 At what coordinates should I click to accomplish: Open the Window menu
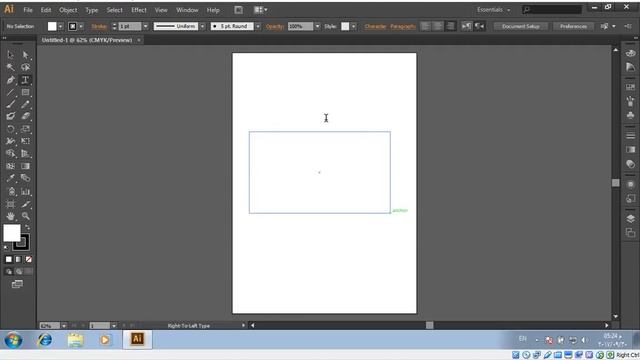pyautogui.click(x=187, y=10)
